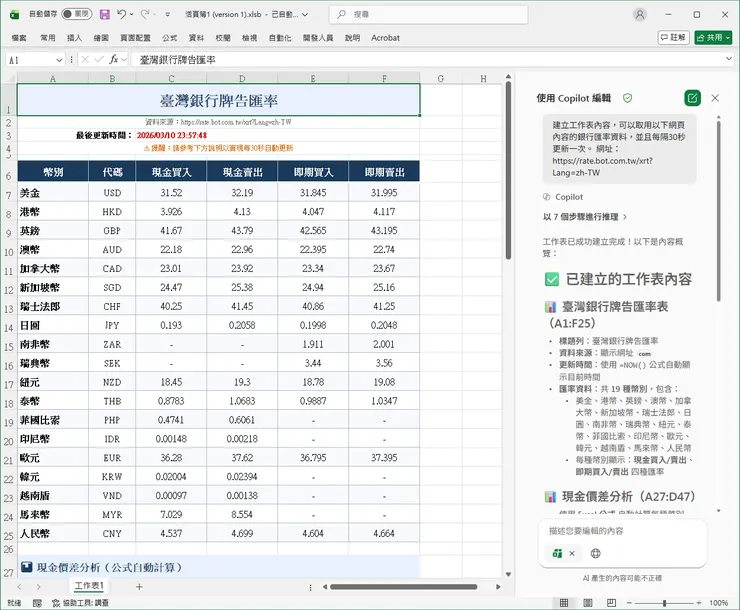Click the Excel app icon in title bar
The height and width of the screenshot is (610, 740).
(x=15, y=15)
